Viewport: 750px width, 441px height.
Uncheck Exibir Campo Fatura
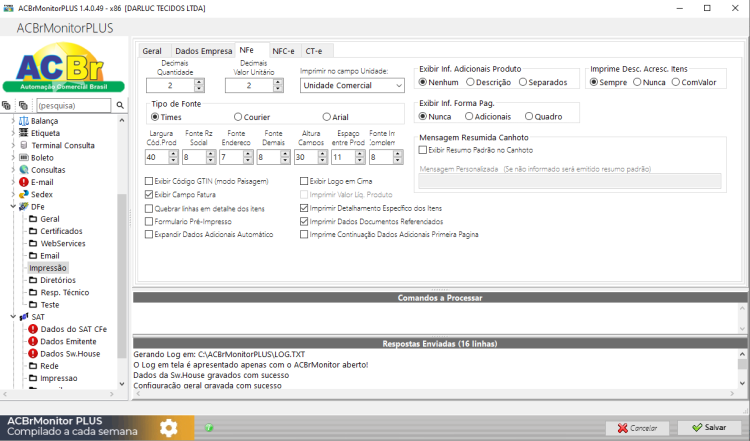click(149, 195)
